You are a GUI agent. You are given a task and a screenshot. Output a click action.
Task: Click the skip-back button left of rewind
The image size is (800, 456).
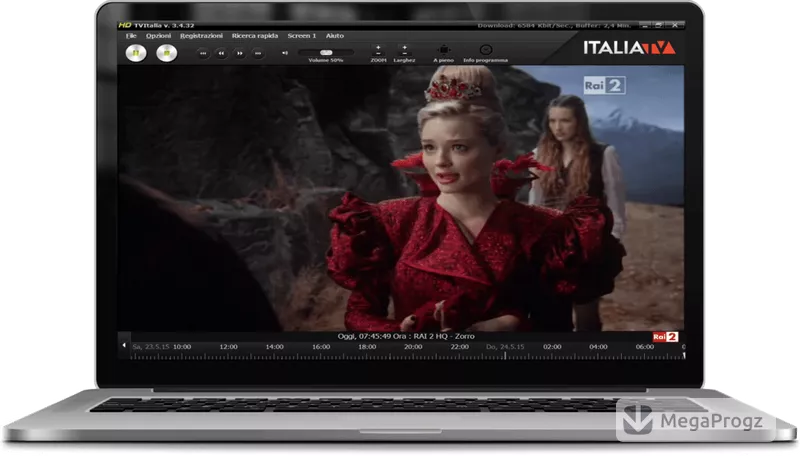click(x=203, y=53)
